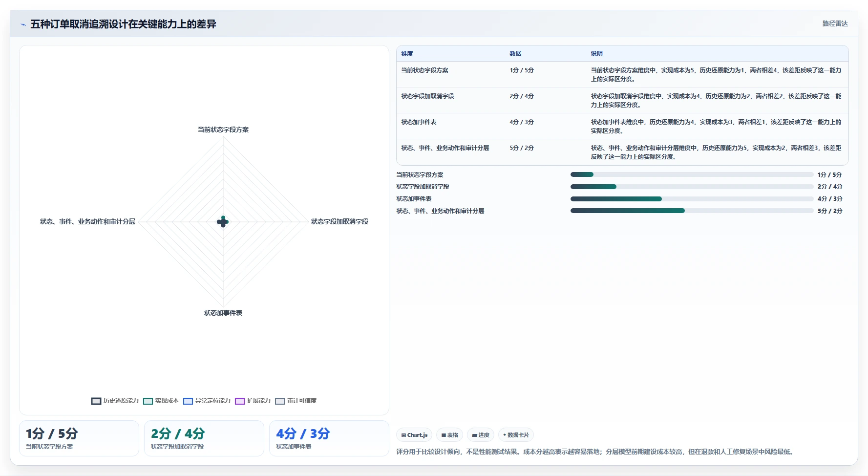Click radar axis label 状态字段加取消字段 at right
Screen dimensions: 868x476
(x=340, y=222)
